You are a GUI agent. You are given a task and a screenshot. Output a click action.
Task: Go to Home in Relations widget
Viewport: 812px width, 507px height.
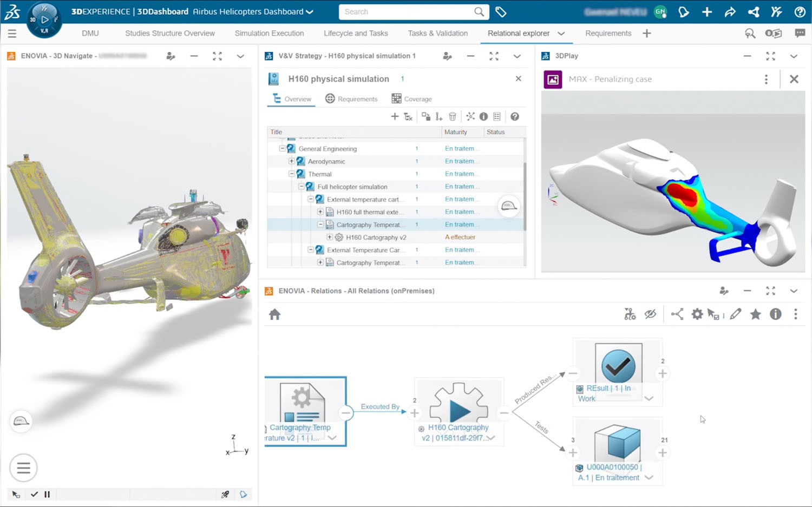pos(274,314)
